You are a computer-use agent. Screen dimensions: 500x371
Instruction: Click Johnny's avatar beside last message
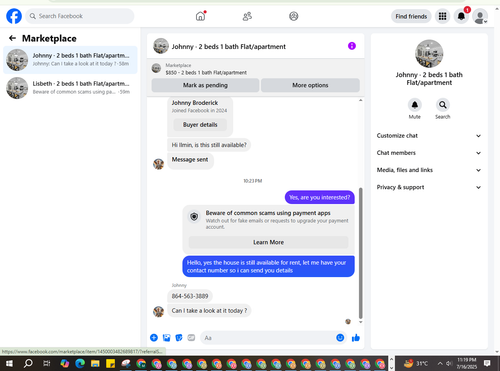tap(158, 311)
